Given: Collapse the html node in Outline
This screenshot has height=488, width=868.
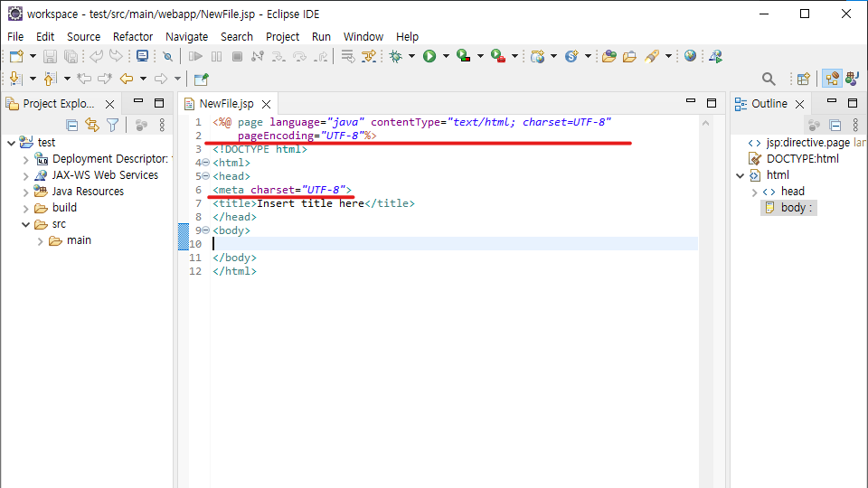Looking at the screenshot, I should [x=741, y=176].
